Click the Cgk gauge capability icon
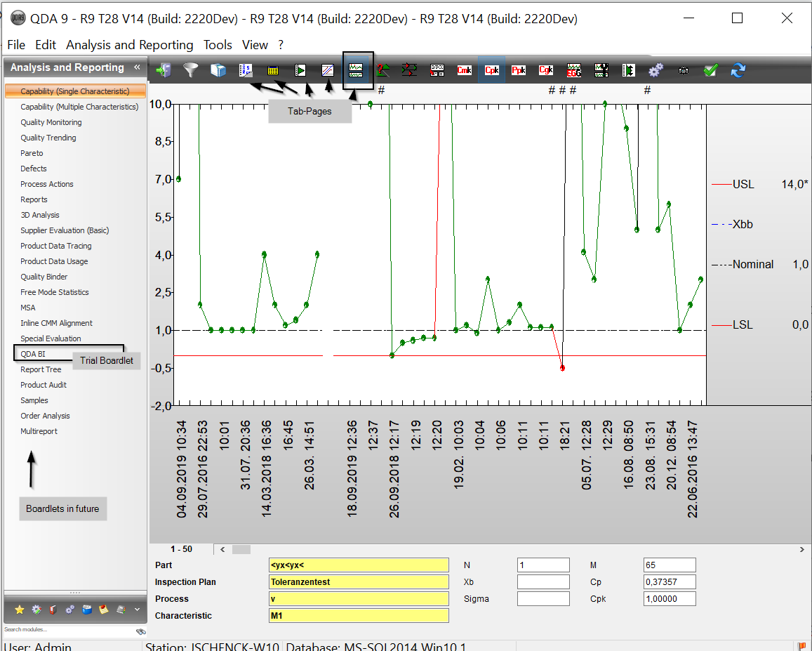Screen dimensions: 812x651 (x=546, y=70)
